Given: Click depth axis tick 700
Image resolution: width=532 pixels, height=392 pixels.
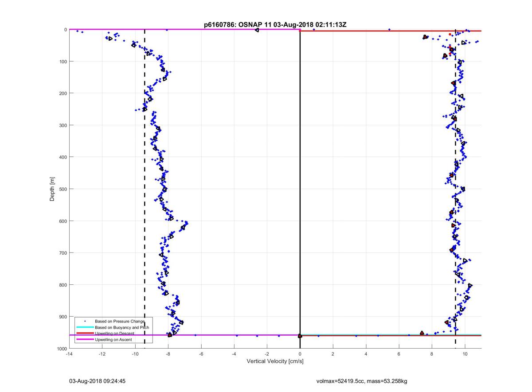Looking at the screenshot, I should pos(62,253).
